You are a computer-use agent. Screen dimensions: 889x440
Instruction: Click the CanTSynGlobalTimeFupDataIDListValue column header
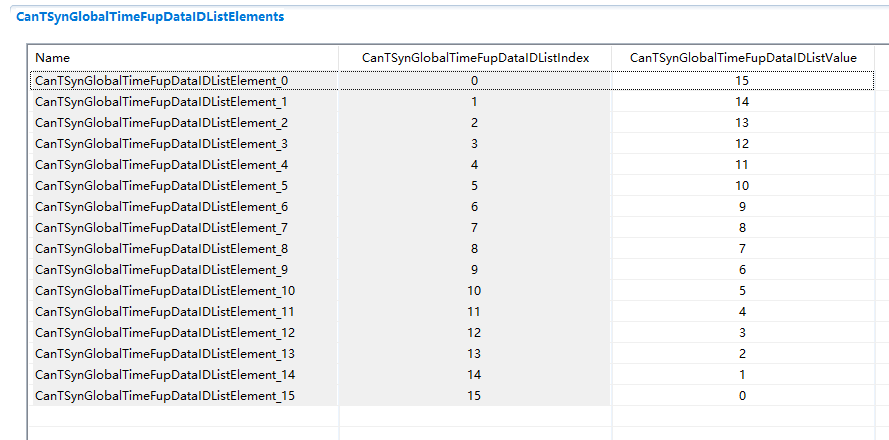(x=742, y=58)
